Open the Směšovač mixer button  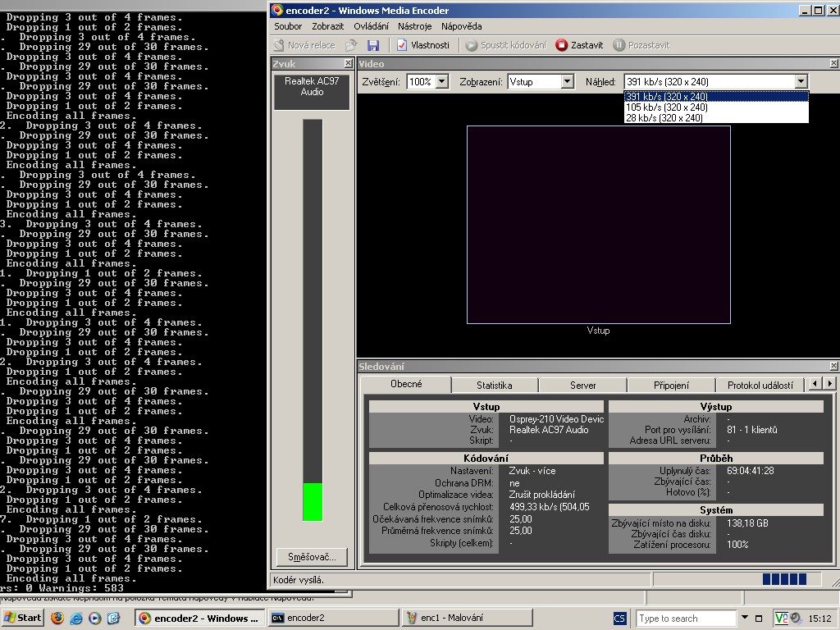click(312, 557)
